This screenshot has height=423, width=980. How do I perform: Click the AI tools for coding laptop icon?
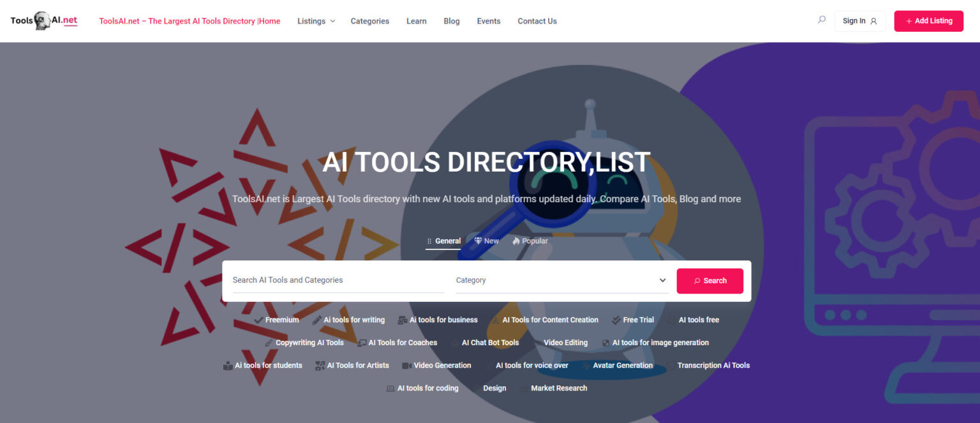pyautogui.click(x=390, y=389)
